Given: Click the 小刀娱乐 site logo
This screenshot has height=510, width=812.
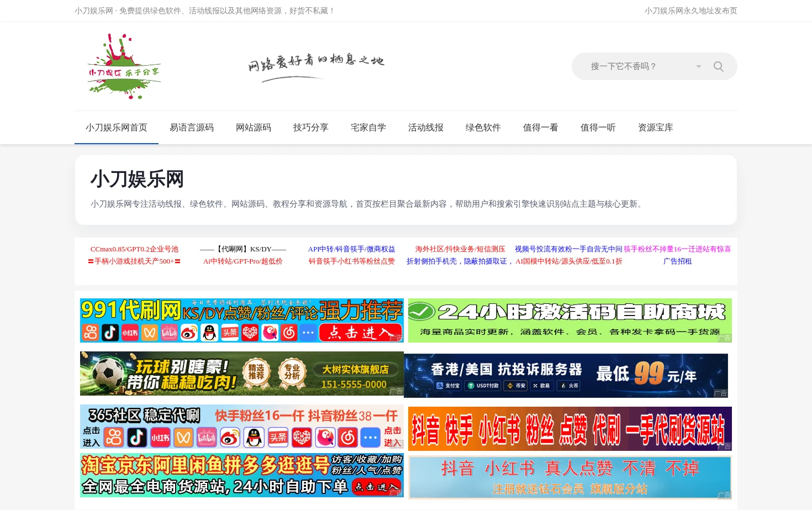Looking at the screenshot, I should (124, 66).
